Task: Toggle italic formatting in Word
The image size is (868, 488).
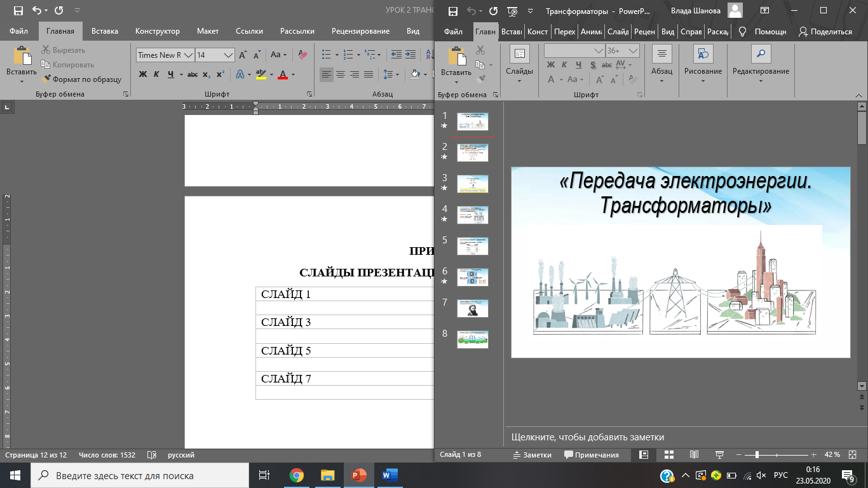Action: pyautogui.click(x=156, y=74)
